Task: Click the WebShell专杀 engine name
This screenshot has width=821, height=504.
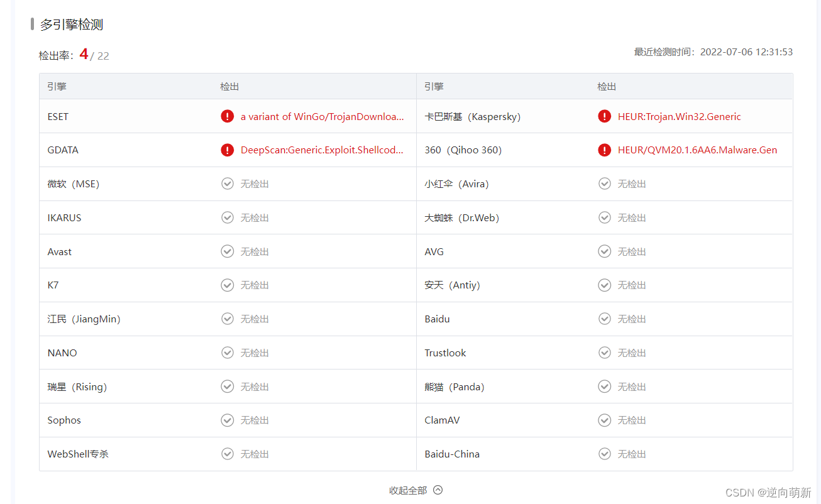Action: [x=78, y=454]
